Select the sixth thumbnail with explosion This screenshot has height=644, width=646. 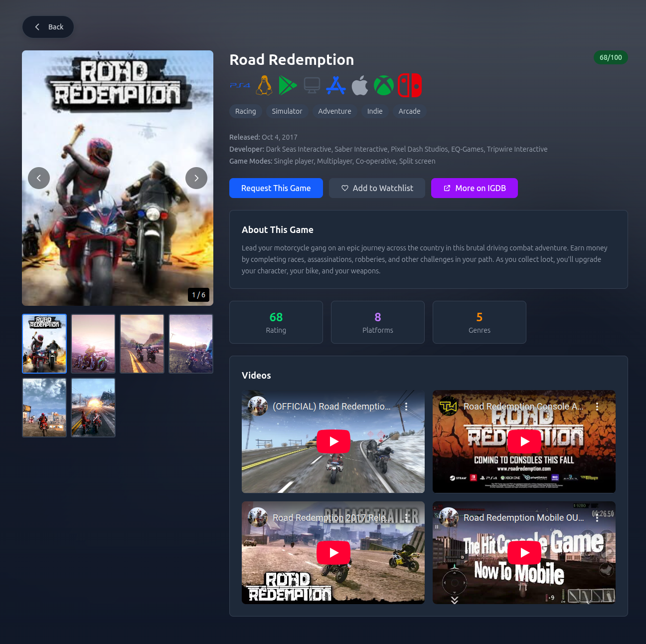point(93,408)
